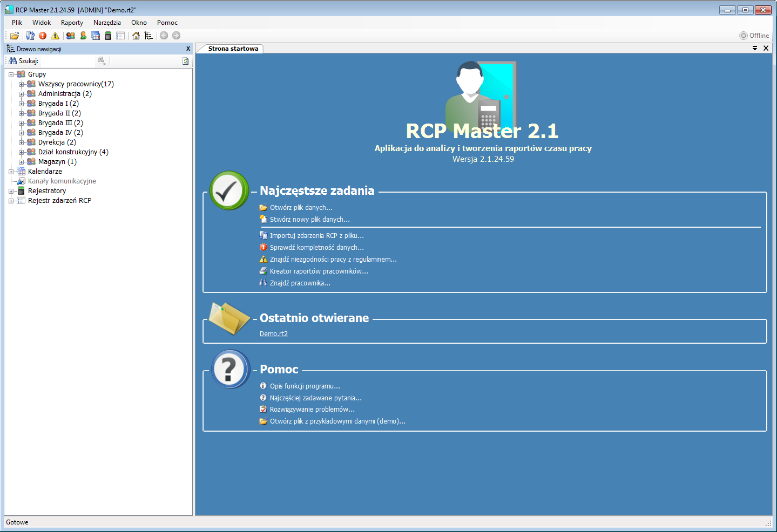
Task: Select Kanały komunikacyjne in the tree
Action: tap(62, 181)
